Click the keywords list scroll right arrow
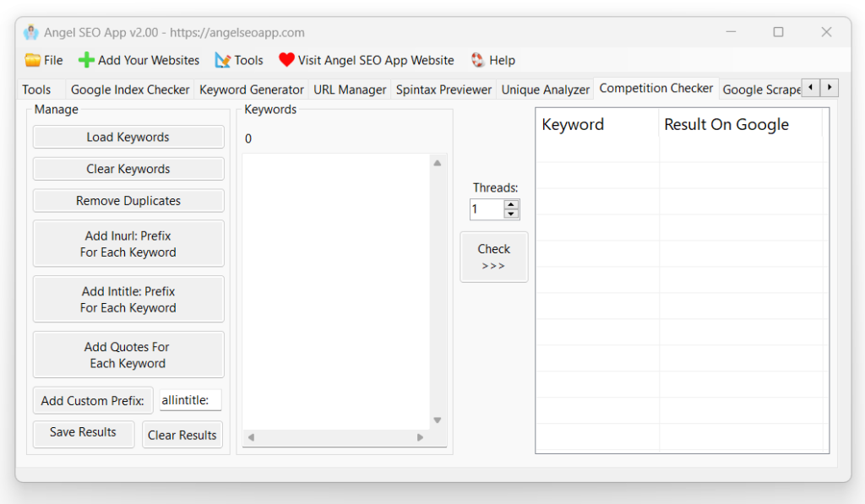 pos(421,437)
